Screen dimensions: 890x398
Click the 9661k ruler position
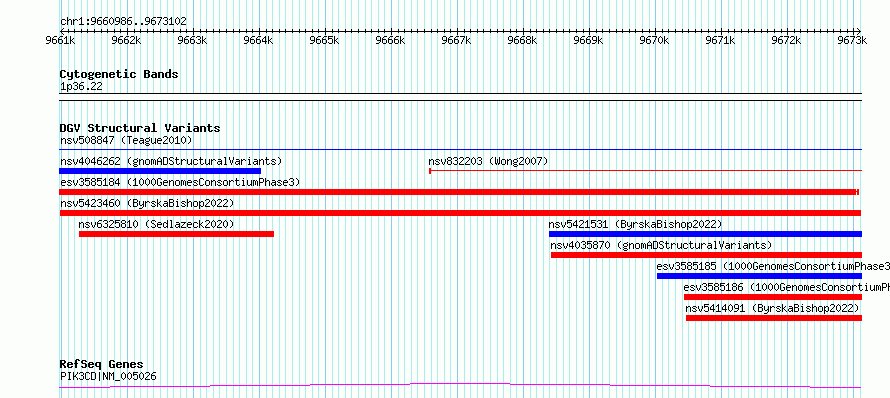coord(60,40)
